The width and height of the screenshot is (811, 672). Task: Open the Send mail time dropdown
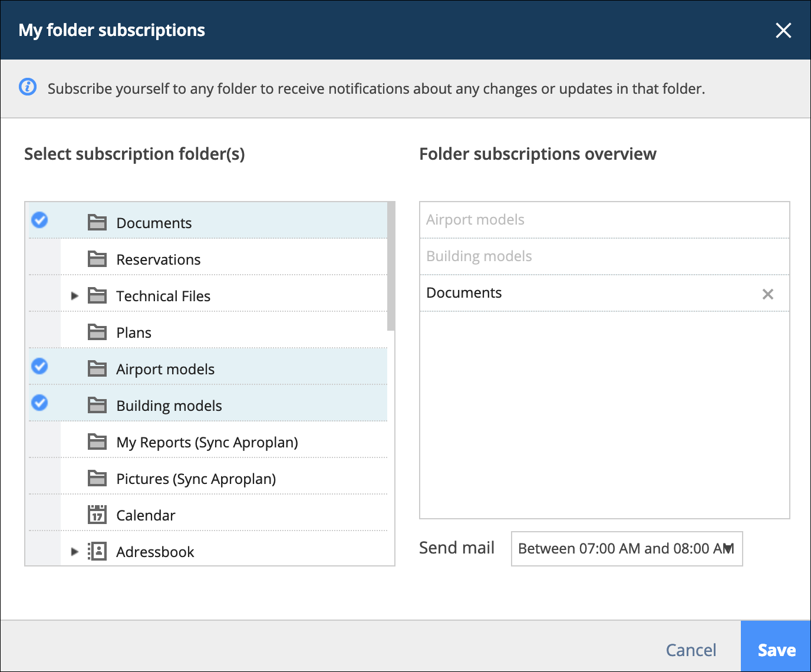click(x=627, y=549)
